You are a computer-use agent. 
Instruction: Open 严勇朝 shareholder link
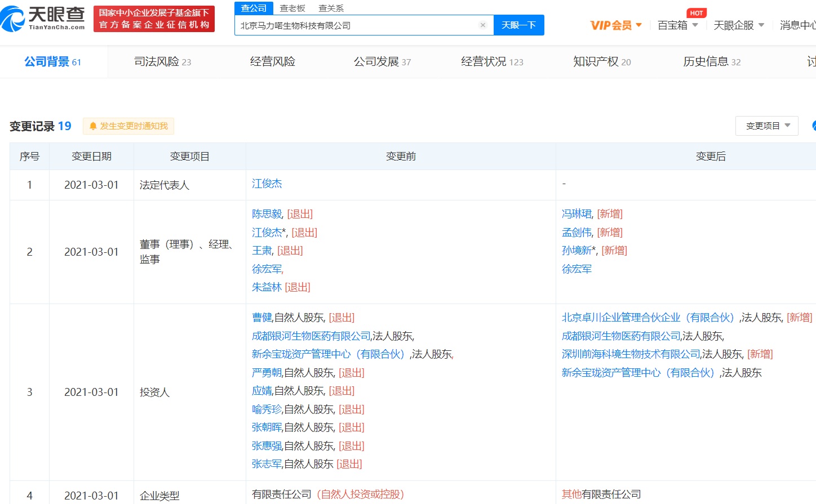pos(267,373)
